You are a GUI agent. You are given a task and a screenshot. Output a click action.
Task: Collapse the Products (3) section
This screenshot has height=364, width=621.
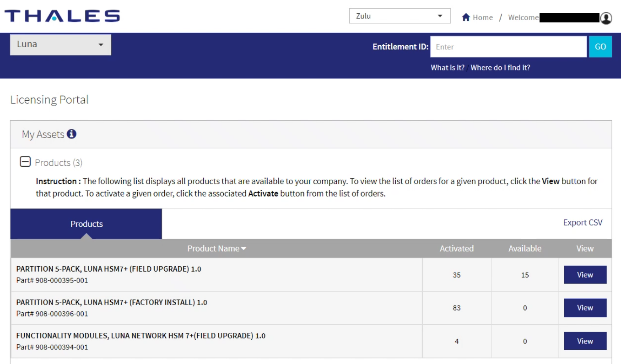click(x=25, y=161)
